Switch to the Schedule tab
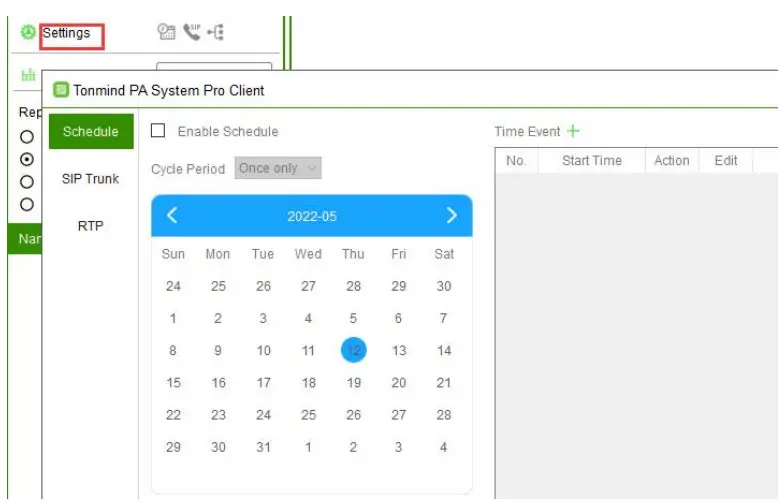 91,131
